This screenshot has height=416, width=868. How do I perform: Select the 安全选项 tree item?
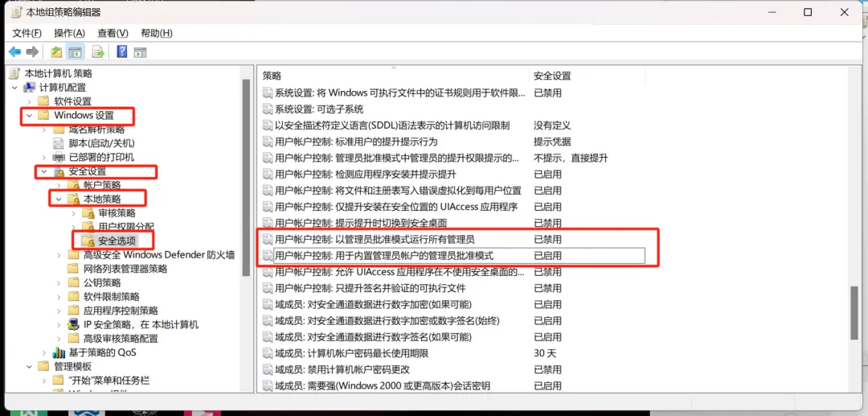coord(117,241)
